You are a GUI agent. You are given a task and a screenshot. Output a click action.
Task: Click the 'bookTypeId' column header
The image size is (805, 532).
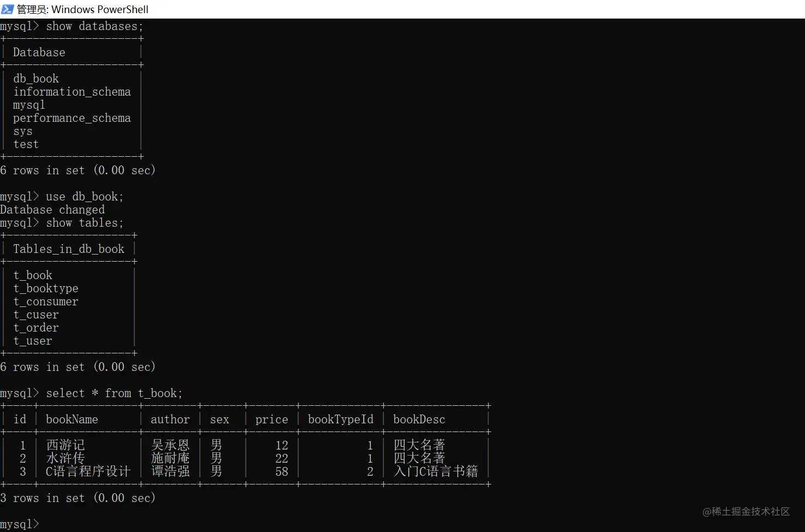(x=341, y=419)
